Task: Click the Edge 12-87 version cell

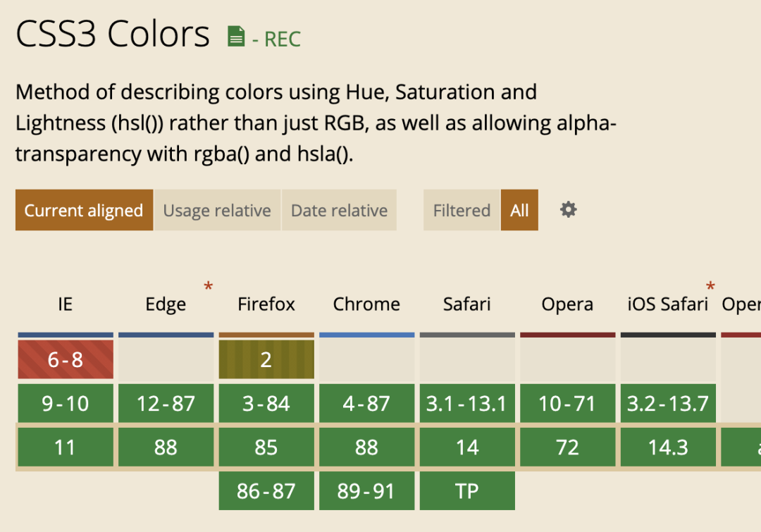Action: [x=166, y=404]
